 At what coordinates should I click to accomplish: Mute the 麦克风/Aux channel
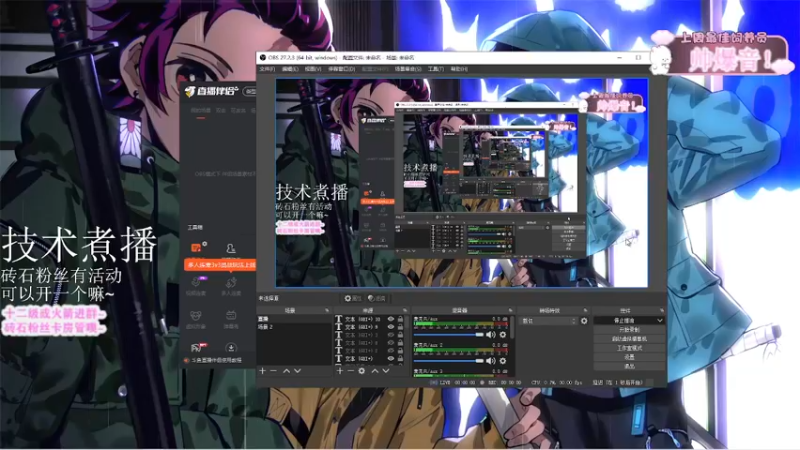point(490,335)
